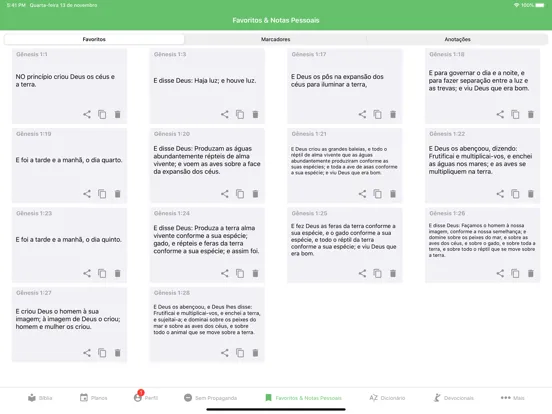Copy Gênesis 1:20 text to clipboard
The image size is (552, 414).
click(x=240, y=194)
